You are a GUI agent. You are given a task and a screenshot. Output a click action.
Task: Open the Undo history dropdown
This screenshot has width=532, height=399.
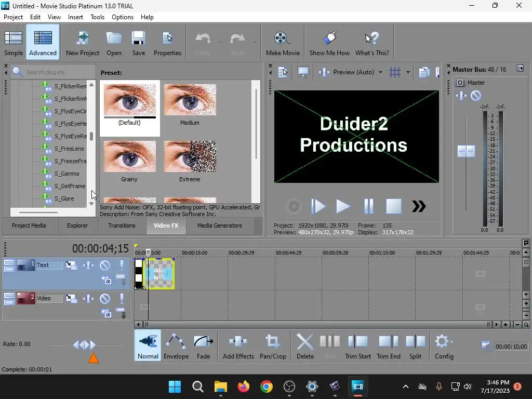point(220,42)
